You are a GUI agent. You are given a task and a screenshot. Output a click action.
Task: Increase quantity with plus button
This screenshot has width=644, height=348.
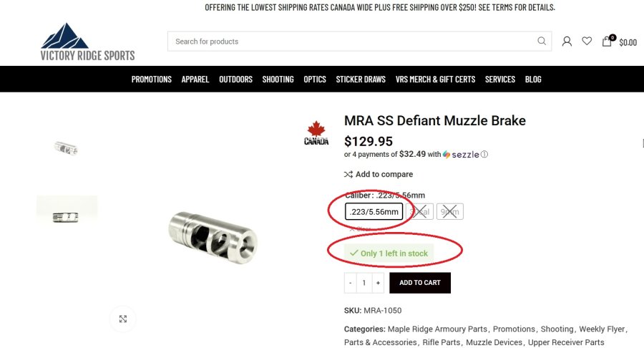click(378, 283)
